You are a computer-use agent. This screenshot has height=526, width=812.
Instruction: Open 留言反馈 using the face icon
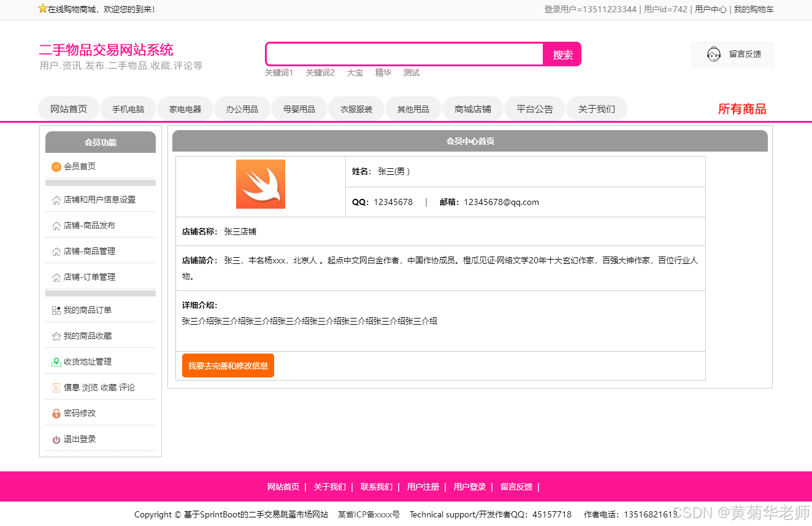[x=713, y=54]
